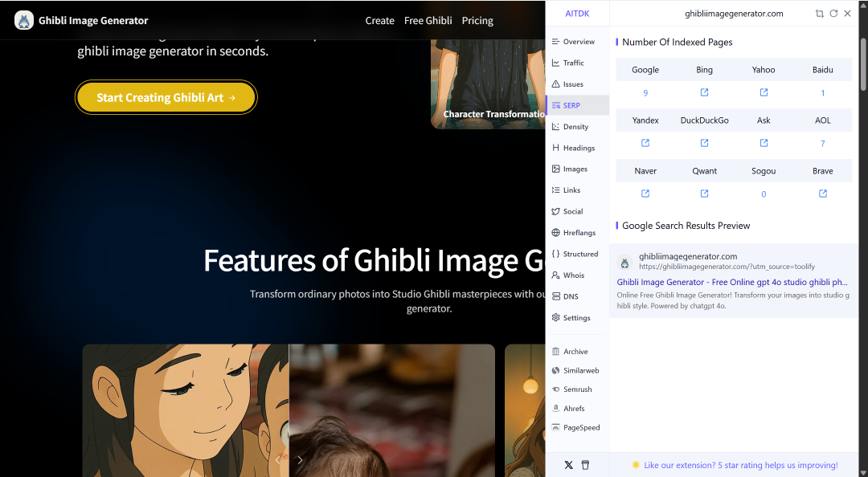Click the X (Twitter) icon in AITDK footer
Viewport: 868px width, 477px height.
[x=568, y=466]
